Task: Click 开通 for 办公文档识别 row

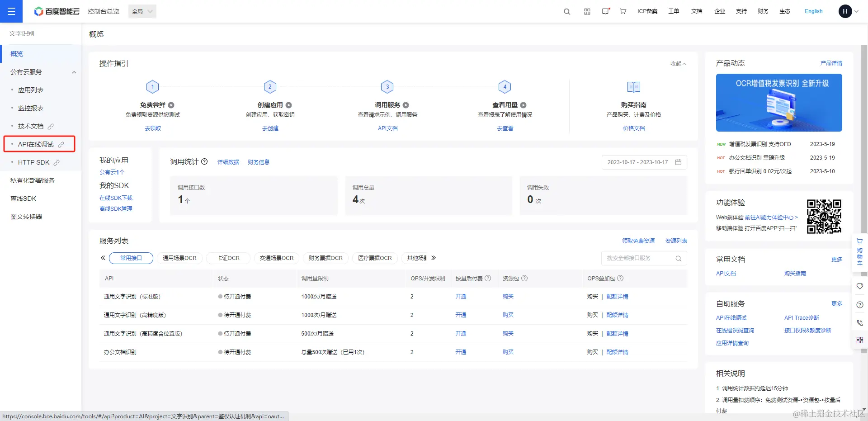Action: (461, 352)
